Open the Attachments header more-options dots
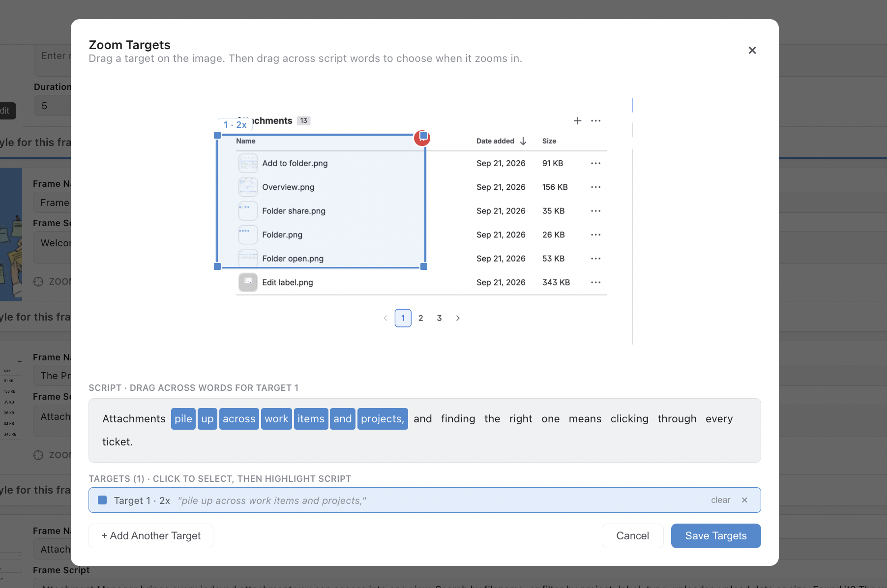This screenshot has width=887, height=588. click(596, 120)
